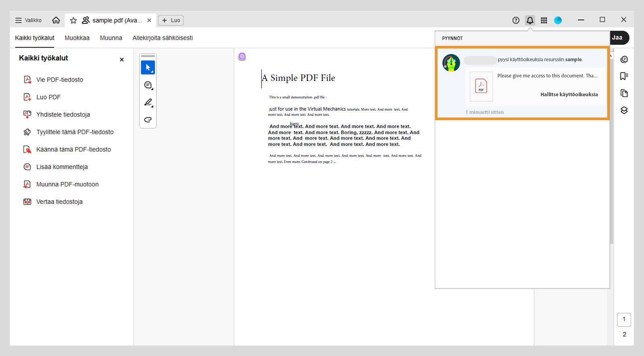Open the apps grid icon
Screen dimensions: 644x356
(544, 20)
